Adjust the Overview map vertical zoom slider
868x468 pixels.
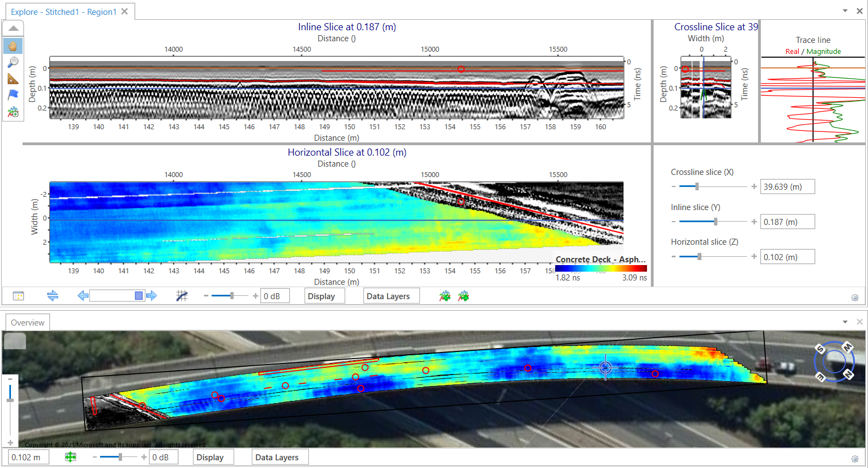pos(10,400)
